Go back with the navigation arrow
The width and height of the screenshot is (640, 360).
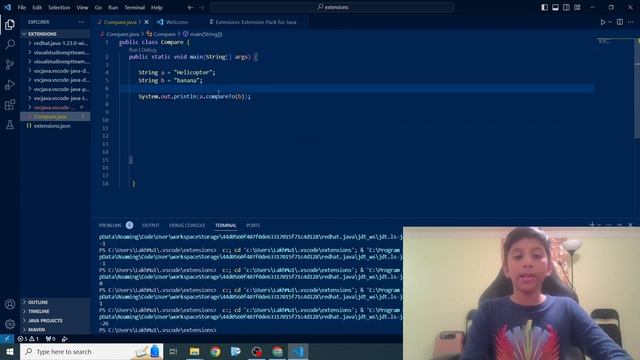[x=191, y=7]
